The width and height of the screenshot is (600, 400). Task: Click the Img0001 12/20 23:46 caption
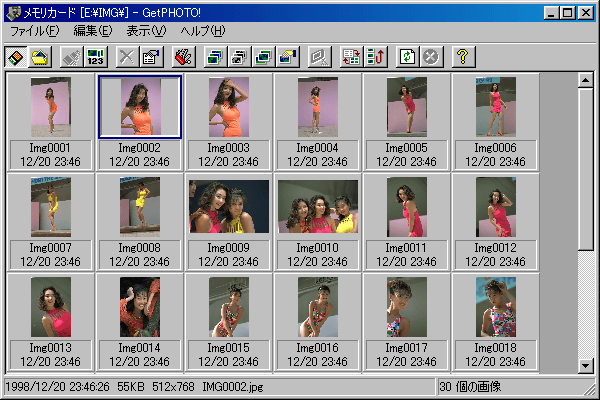click(x=51, y=155)
